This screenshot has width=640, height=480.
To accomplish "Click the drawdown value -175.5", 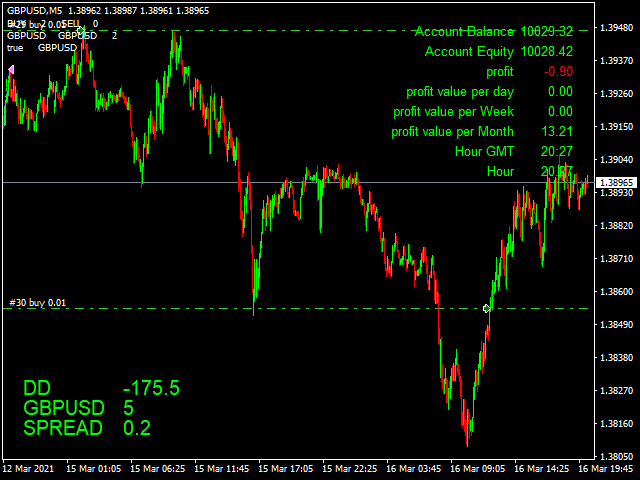I will [x=151, y=388].
